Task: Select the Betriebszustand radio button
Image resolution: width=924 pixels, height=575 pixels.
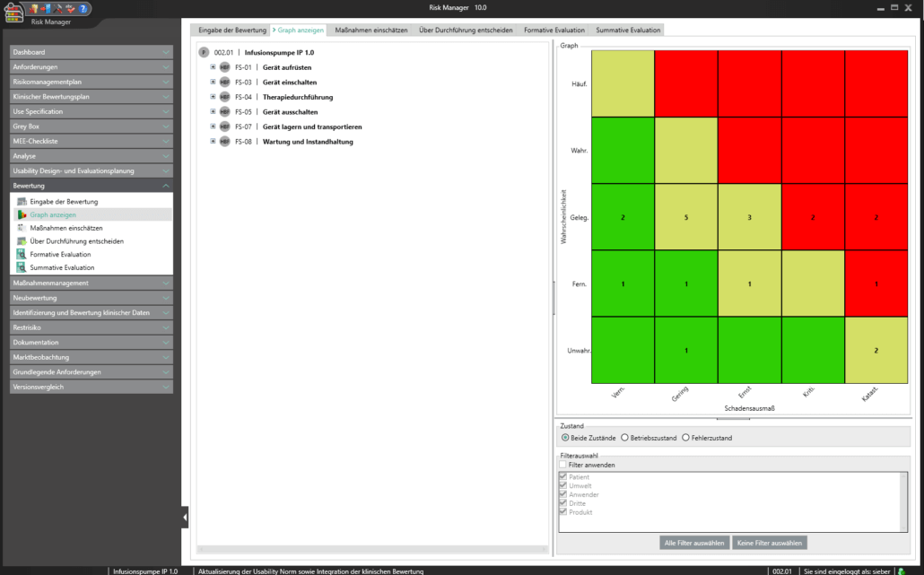Action: point(624,438)
